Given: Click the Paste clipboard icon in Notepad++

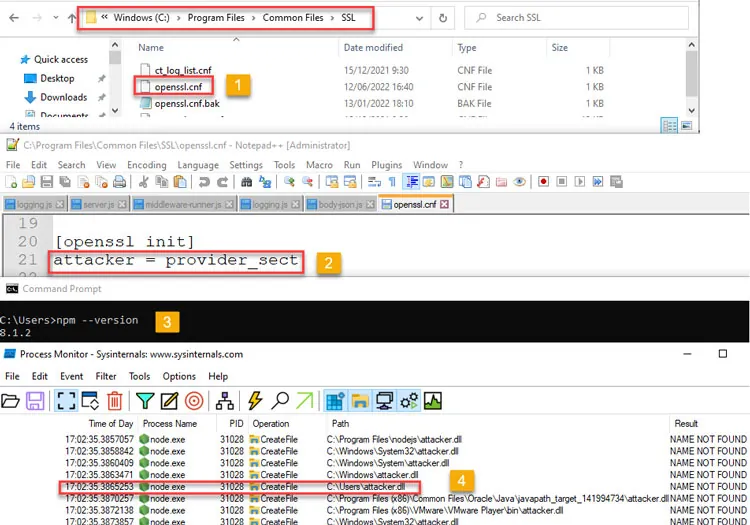Looking at the screenshot, I should [x=180, y=182].
